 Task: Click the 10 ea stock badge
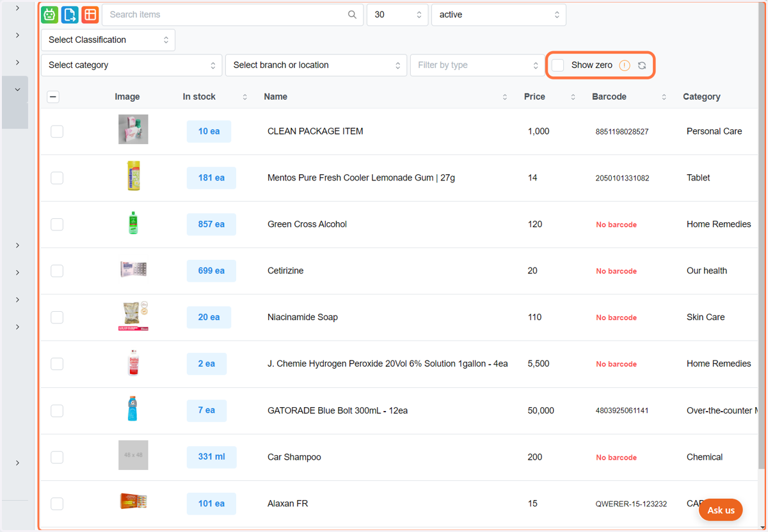[x=209, y=131]
